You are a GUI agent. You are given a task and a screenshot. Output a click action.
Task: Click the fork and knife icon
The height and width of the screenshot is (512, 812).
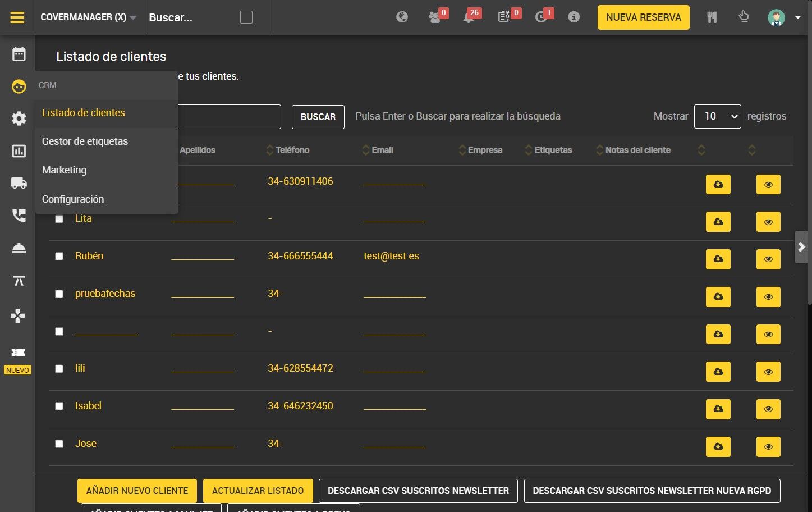click(x=712, y=17)
